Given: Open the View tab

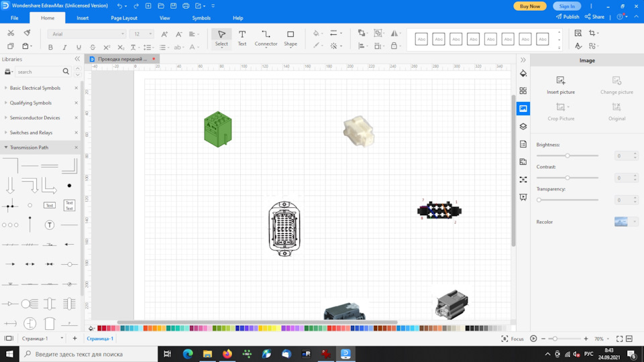Looking at the screenshot, I should [x=165, y=18].
